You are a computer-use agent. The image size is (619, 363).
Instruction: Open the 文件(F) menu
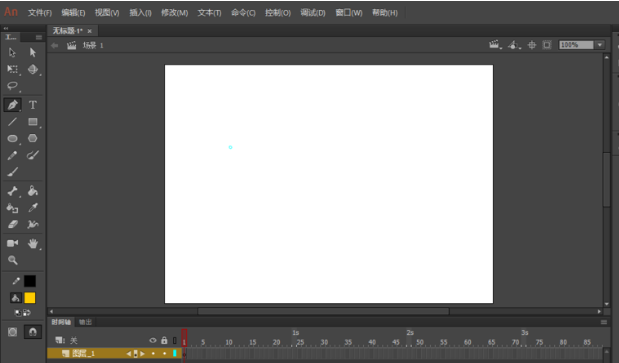[x=39, y=13]
